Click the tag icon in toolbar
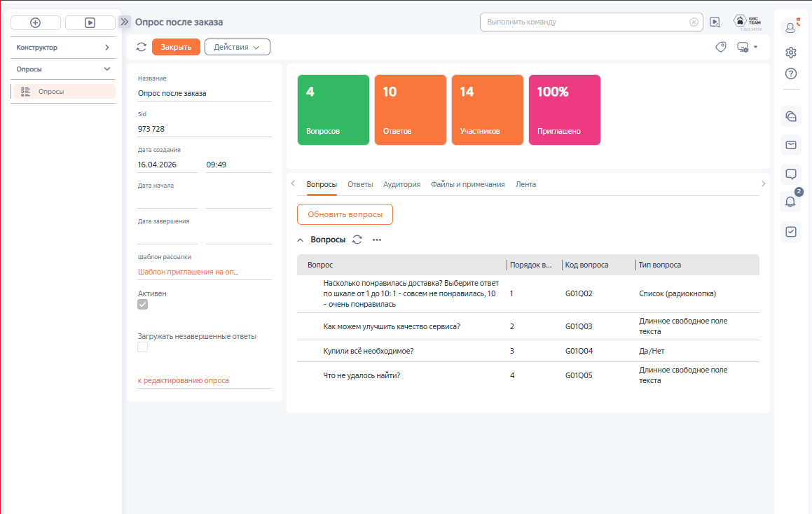Screen dimensions: 812x514 point(721,47)
